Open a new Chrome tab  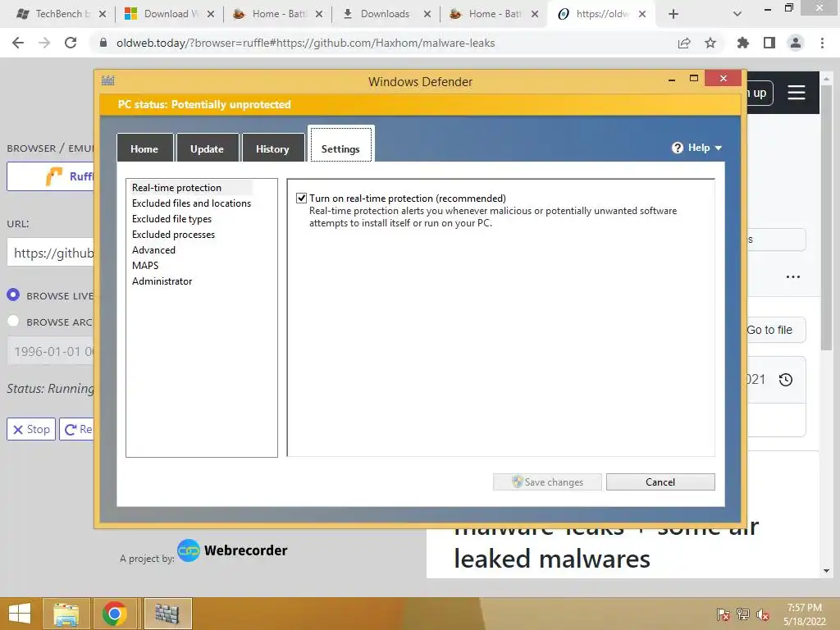click(673, 14)
